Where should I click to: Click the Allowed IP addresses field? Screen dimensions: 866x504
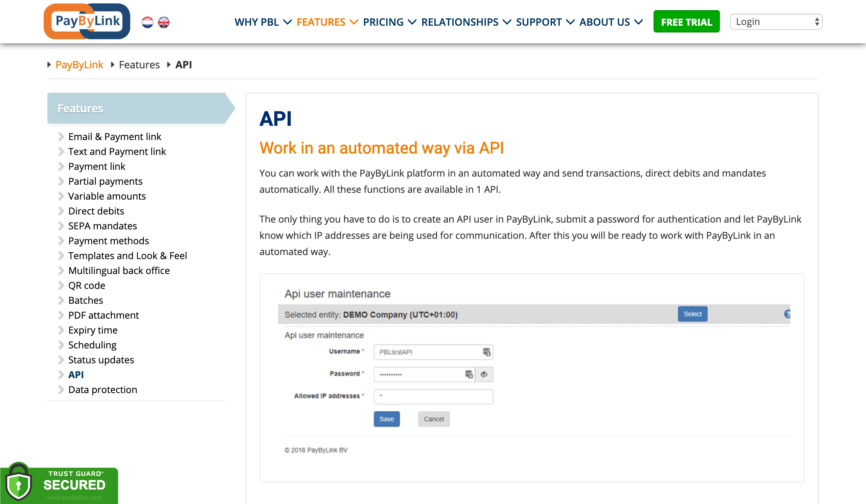(433, 396)
